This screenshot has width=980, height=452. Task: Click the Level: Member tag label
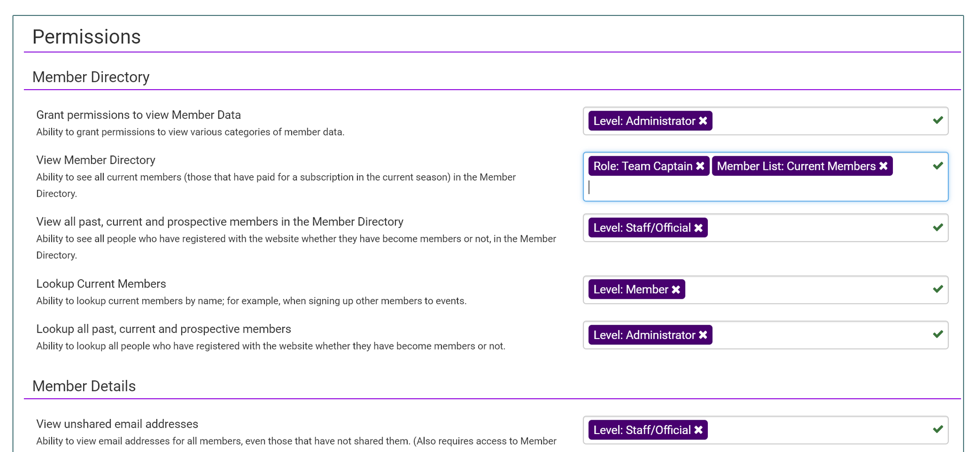(x=630, y=290)
